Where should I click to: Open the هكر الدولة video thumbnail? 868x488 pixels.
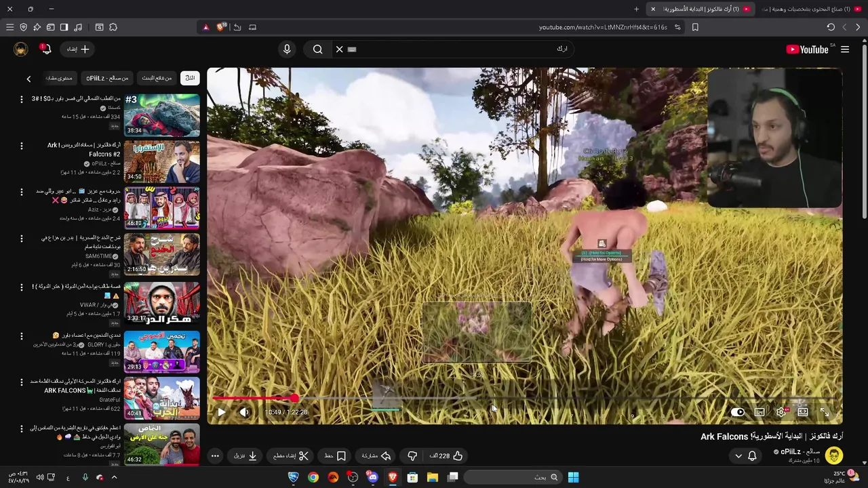[162, 303]
